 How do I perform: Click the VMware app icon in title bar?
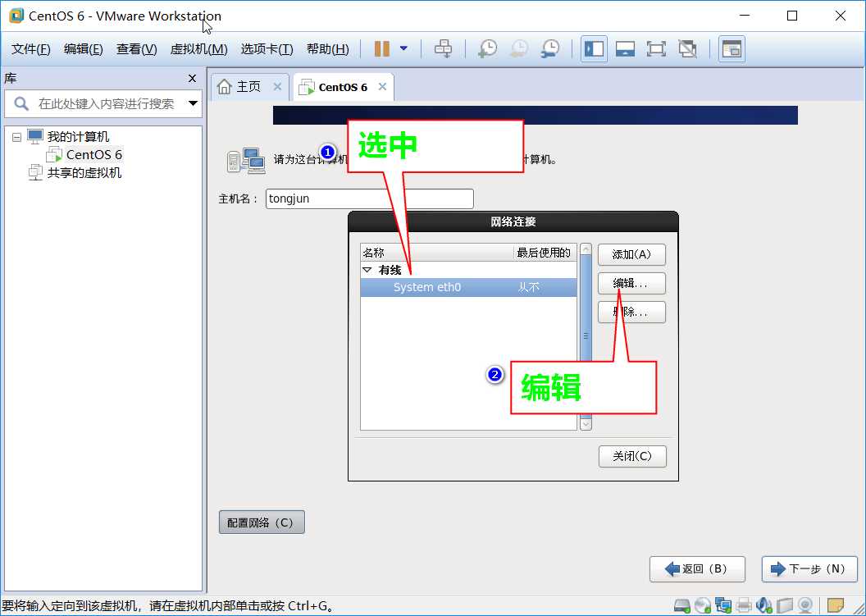[x=16, y=16]
